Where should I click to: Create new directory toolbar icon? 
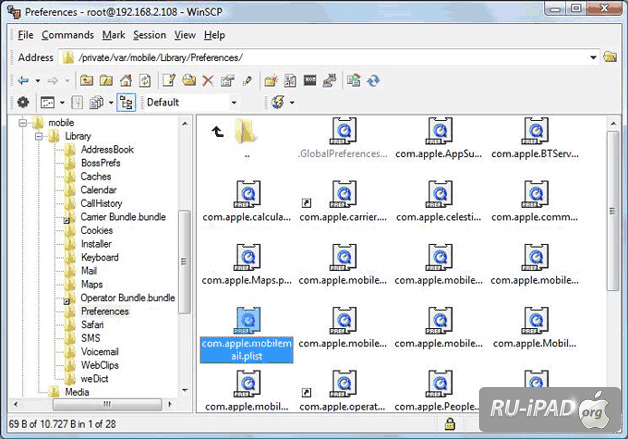click(x=271, y=81)
